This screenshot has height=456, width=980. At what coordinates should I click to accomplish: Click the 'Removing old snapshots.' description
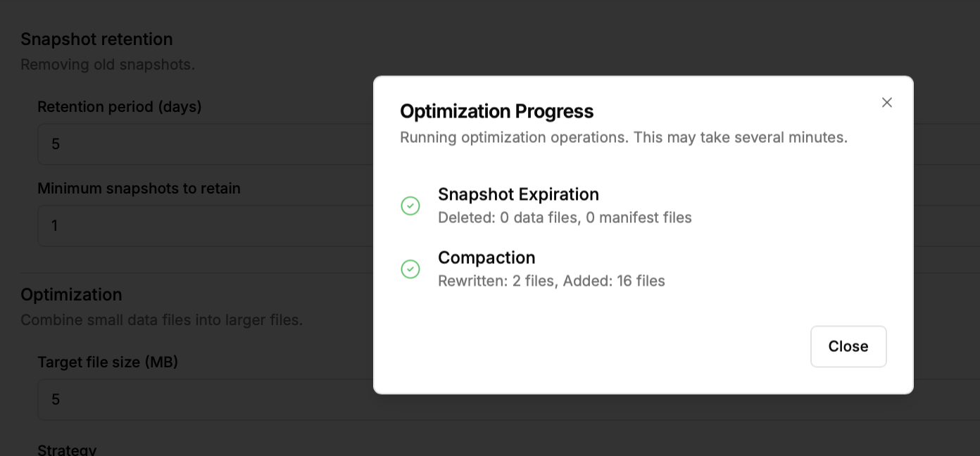pyautogui.click(x=108, y=65)
